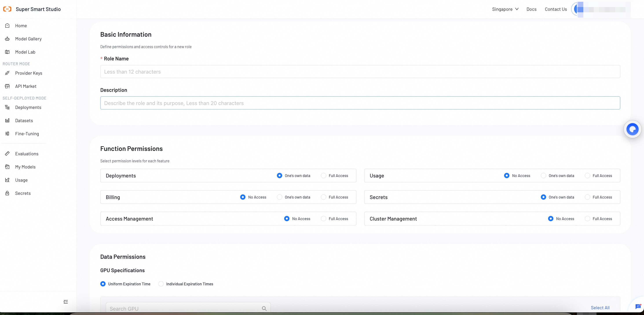Open the Singapore region dropdown

[x=505, y=9]
